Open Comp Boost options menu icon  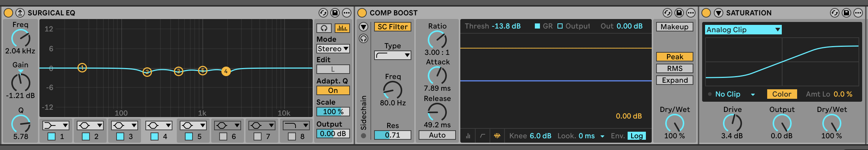coord(691,13)
